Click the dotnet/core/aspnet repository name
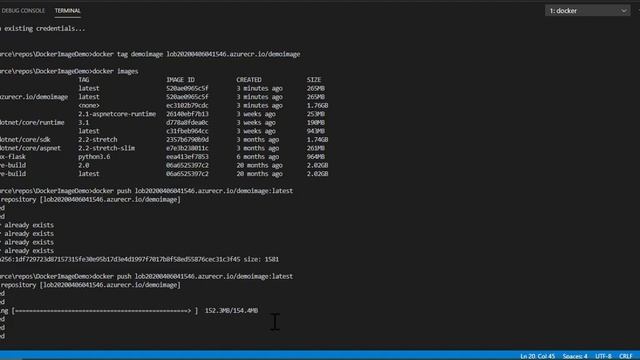This screenshot has width=640, height=360. click(31, 148)
